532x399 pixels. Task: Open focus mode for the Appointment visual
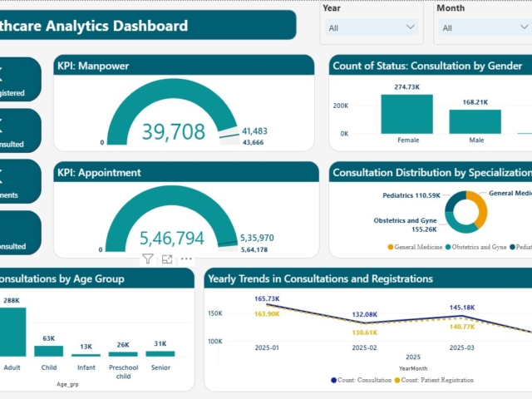[x=167, y=259]
